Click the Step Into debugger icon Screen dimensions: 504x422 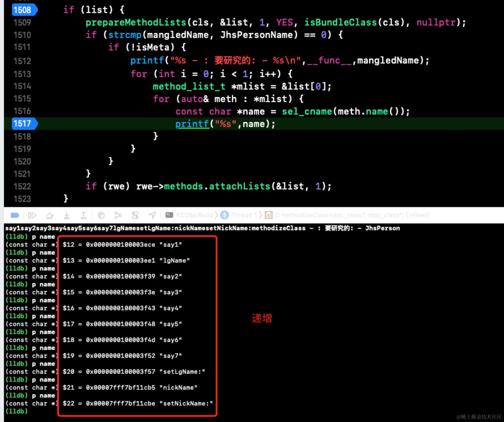click(67, 215)
